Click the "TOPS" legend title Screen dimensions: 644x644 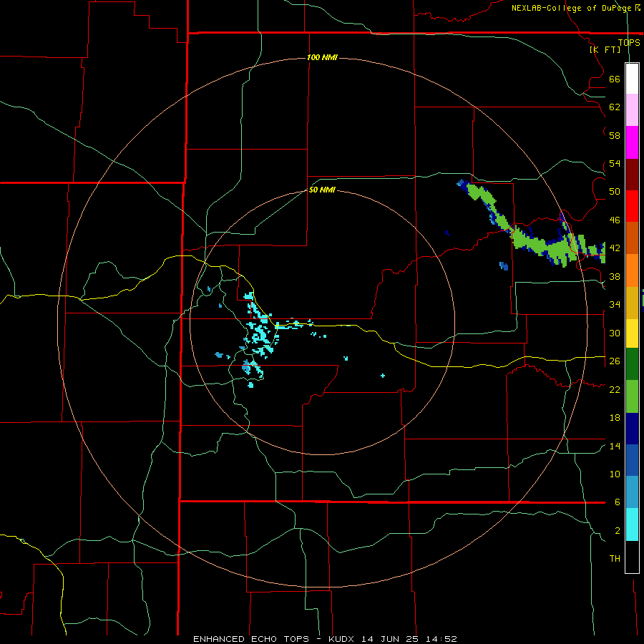click(x=629, y=42)
